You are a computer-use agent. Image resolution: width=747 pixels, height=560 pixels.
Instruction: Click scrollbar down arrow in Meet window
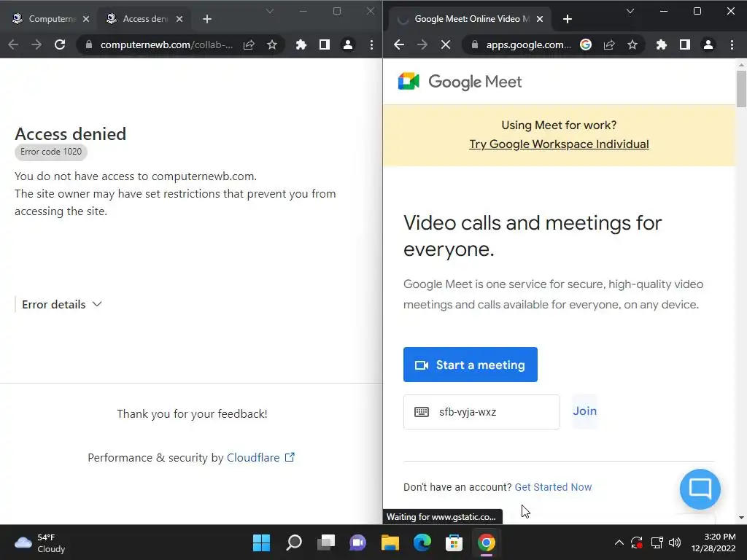741,518
